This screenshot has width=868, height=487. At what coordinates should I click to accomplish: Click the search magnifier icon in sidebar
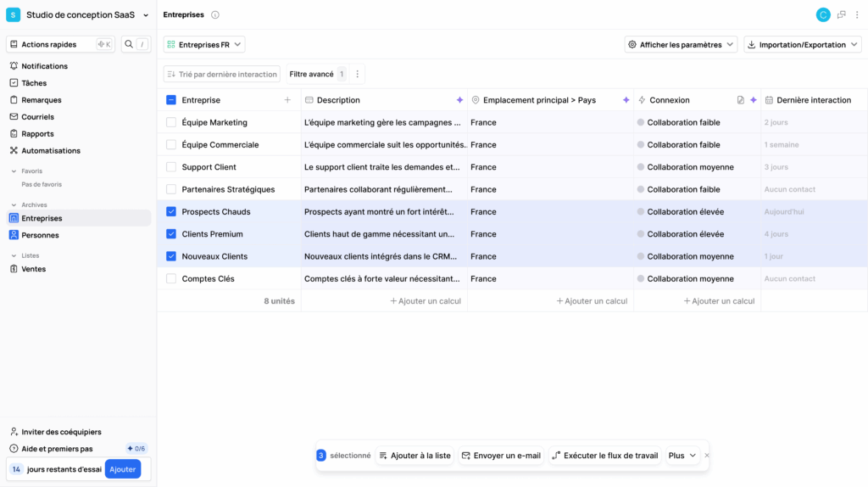click(129, 44)
